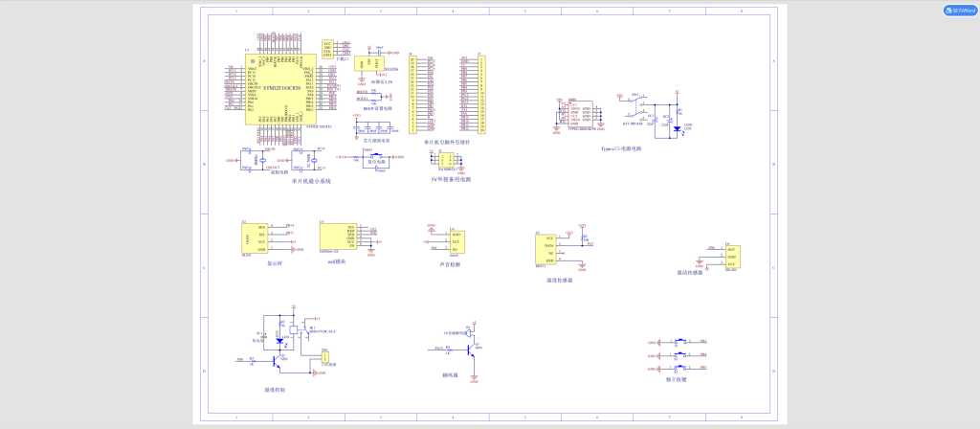Viewport: 980px width, 429px height.
Task: Select the 震动传感器 component block
Action: click(731, 257)
